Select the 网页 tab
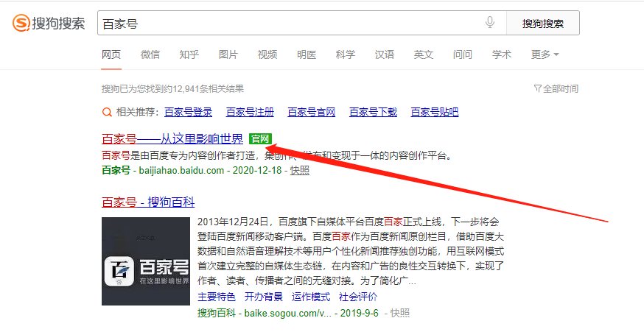This screenshot has width=644, height=332. 111,54
